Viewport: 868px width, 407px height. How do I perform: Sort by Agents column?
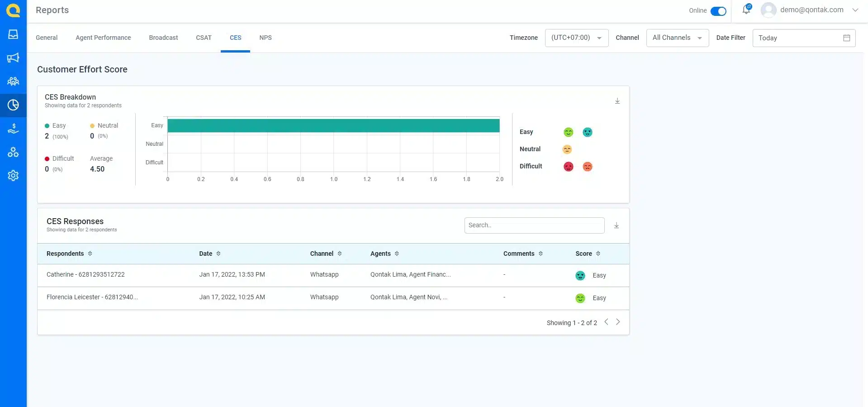(x=397, y=254)
